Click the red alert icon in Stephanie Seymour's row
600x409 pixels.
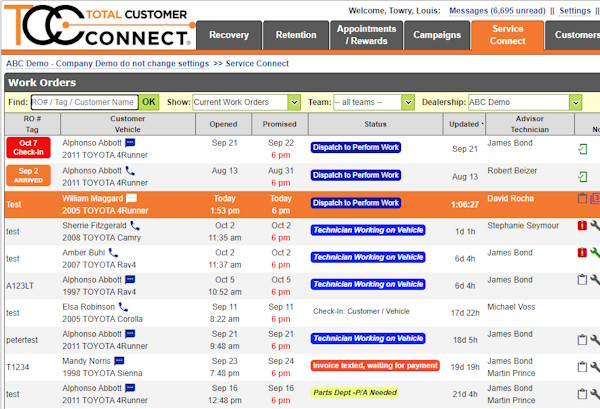[581, 227]
